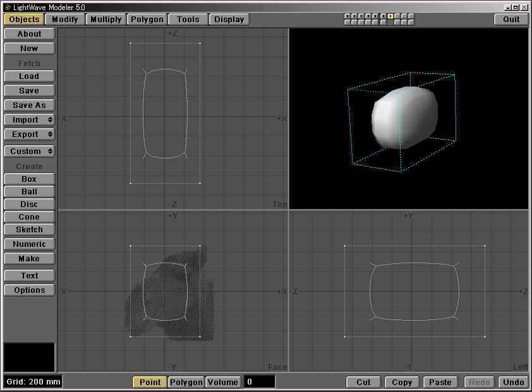Switch to Point selection mode

point(150,382)
